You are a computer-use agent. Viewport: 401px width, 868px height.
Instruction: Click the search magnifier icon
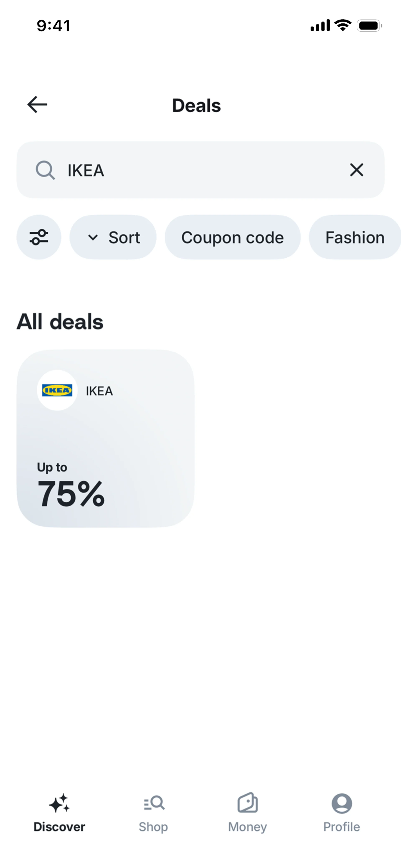[x=45, y=170]
